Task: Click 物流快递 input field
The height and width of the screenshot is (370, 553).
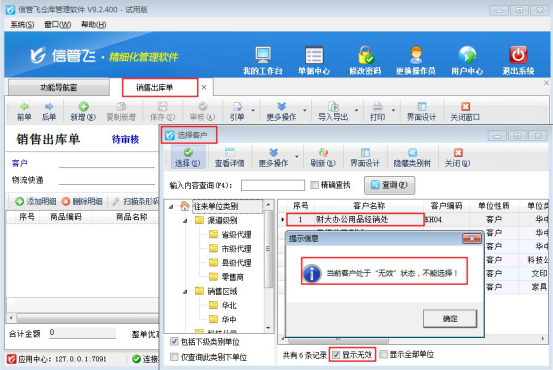Action: point(107,180)
